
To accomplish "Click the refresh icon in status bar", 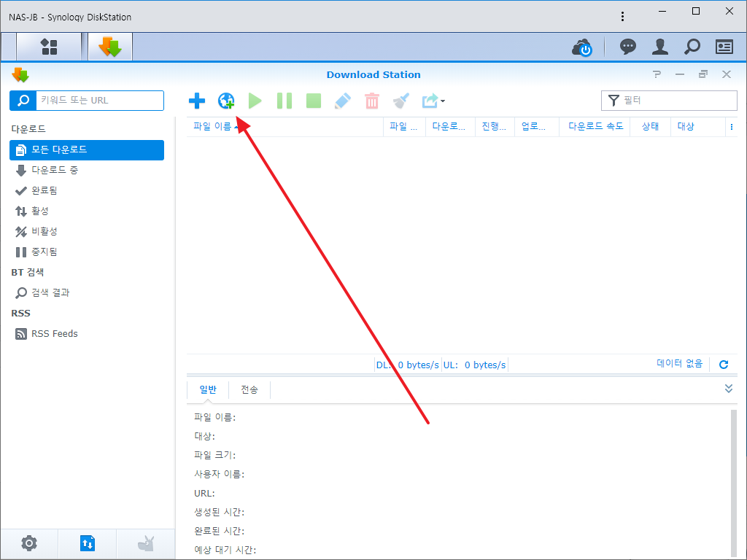I will point(724,365).
